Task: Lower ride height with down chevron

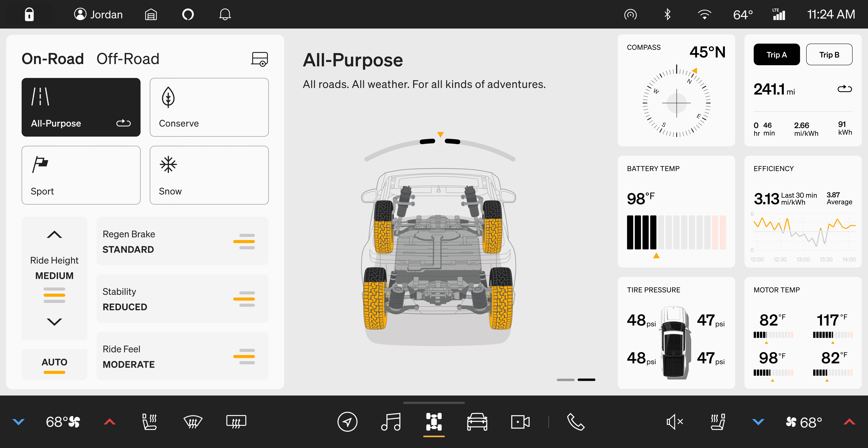Action: (x=54, y=322)
